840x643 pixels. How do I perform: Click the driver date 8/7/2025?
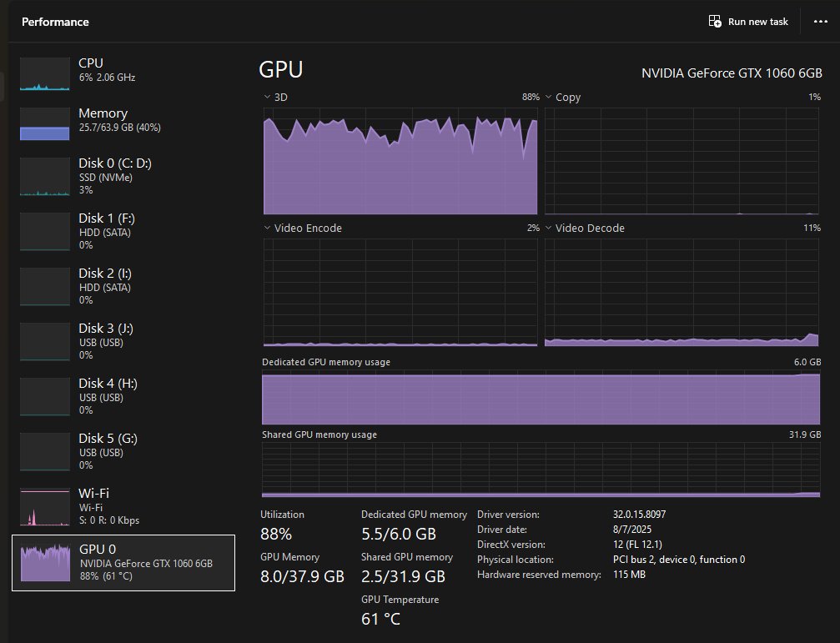[632, 530]
